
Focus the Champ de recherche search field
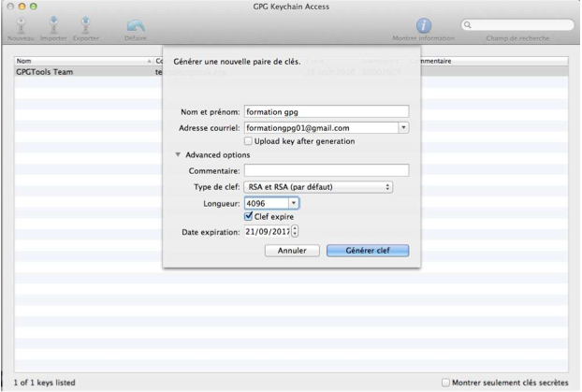pos(517,25)
